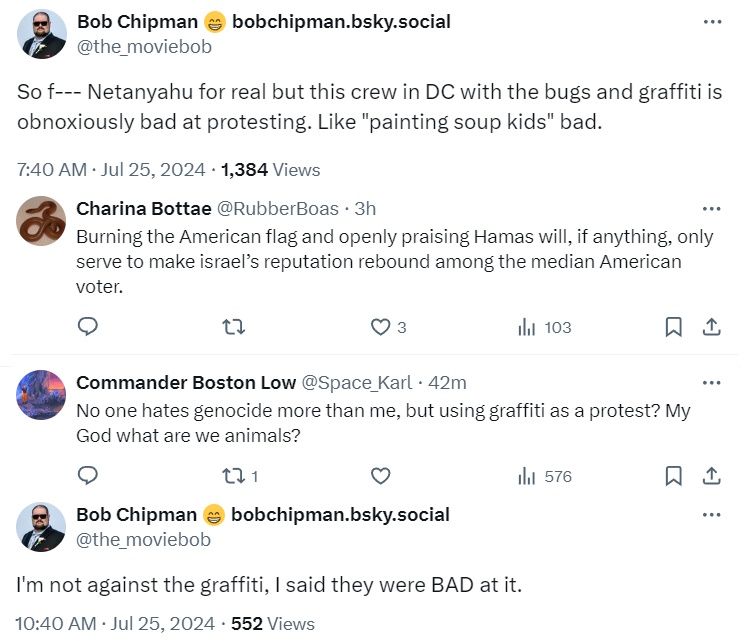Viewport: 740px width, 644px height.
Task: Open @Space_Karl profile handle
Action: pyautogui.click(x=356, y=383)
